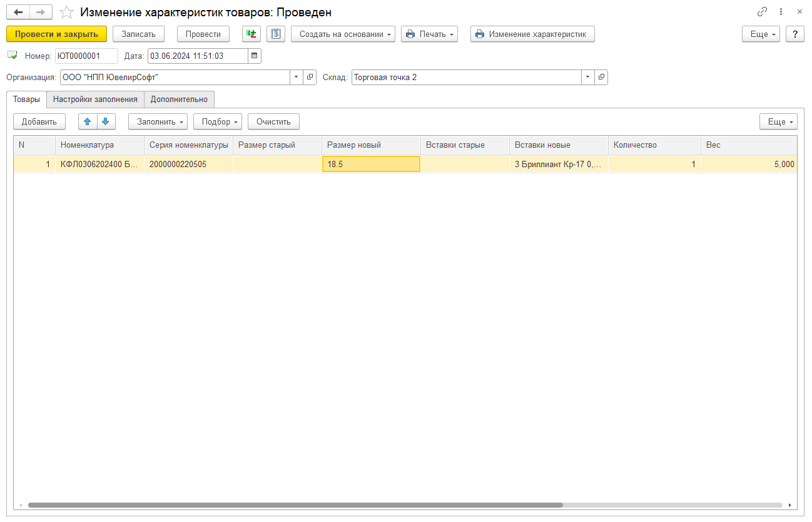
Task: Click the horizontal table scrollbar
Action: tap(295, 504)
